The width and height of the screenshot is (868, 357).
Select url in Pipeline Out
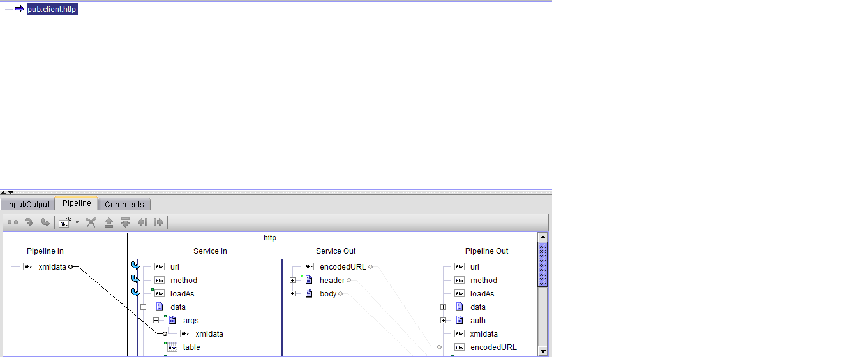475,267
